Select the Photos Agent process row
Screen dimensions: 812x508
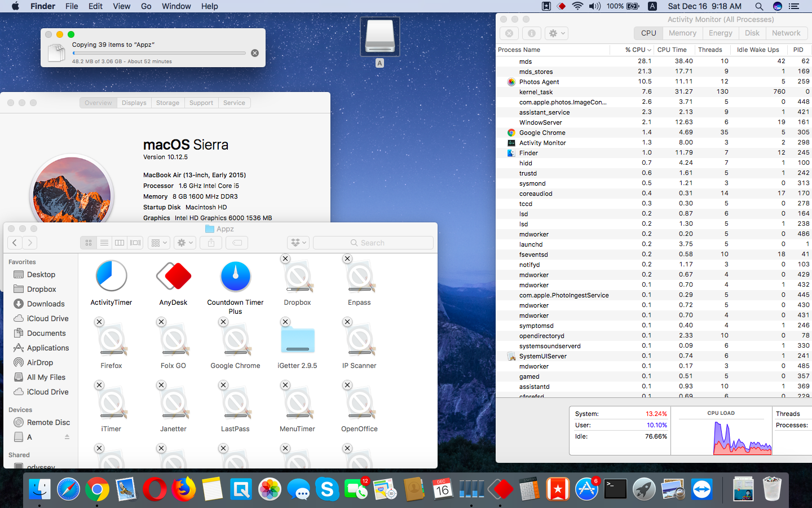[654, 82]
